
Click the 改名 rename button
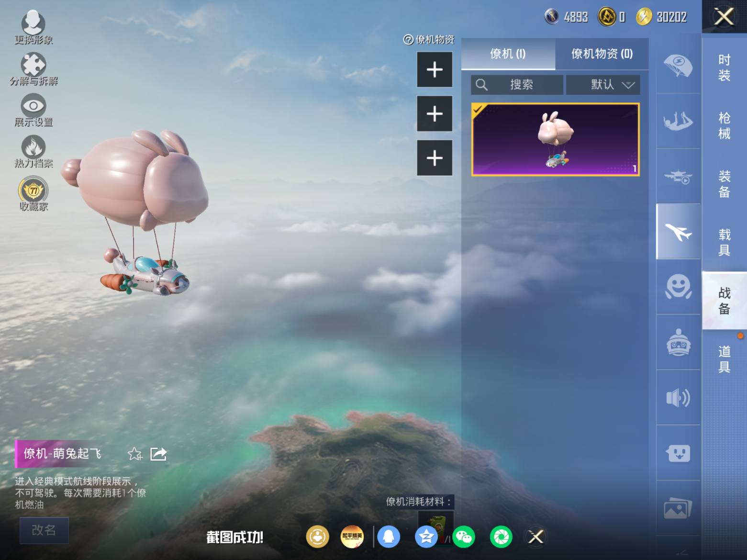tap(44, 530)
